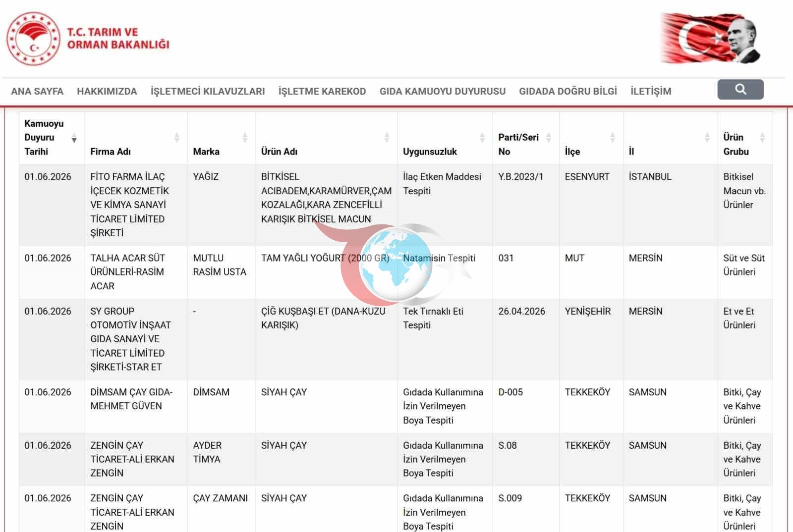Screen dimensions: 793x532
Task: Click the ÇİĞ KUŞBAŞI ET product cell
Action: (327, 339)
